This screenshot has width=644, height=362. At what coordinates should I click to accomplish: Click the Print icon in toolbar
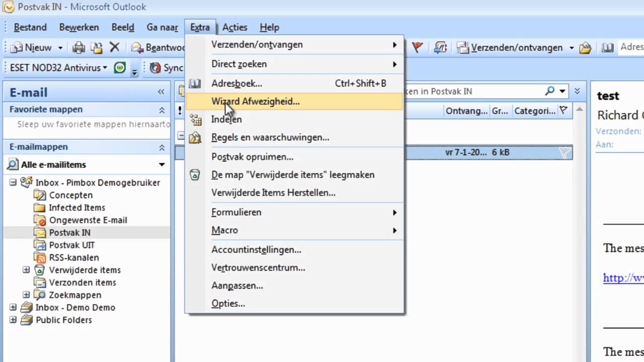[78, 48]
